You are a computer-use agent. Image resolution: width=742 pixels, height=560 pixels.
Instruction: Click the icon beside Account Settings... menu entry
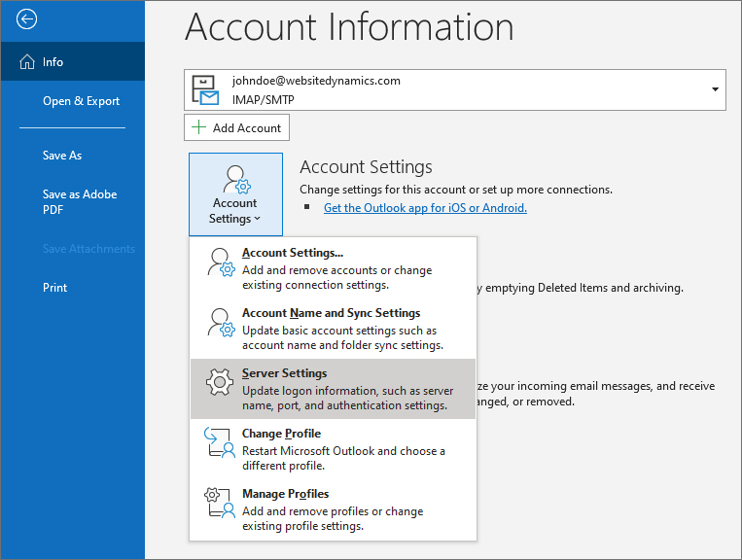click(221, 262)
